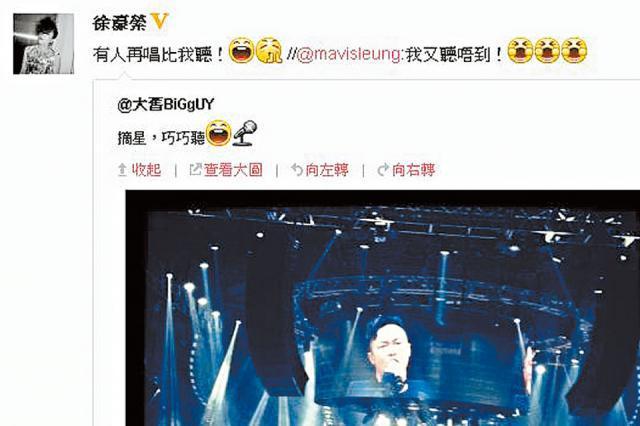Click the laughing emoji after 巧巧聽
Image resolution: width=640 pixels, height=426 pixels.
(219, 133)
